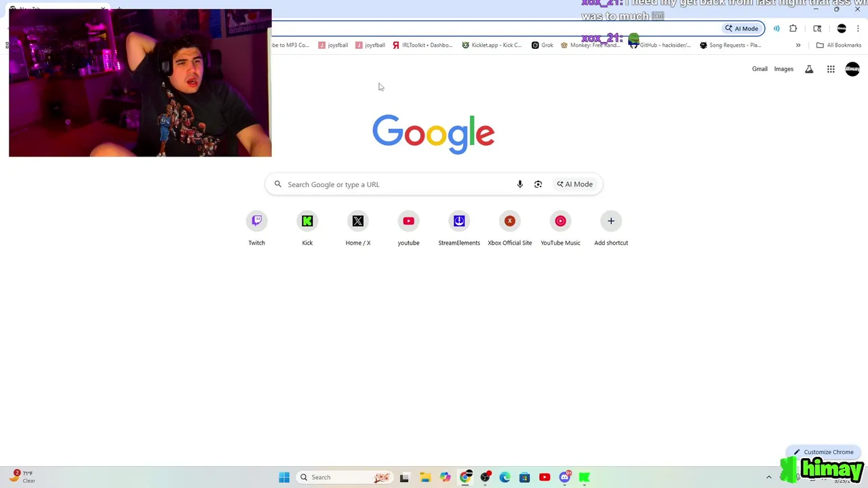This screenshot has width=868, height=488.
Task: Open the green Kick app in taskbar
Action: (x=585, y=477)
